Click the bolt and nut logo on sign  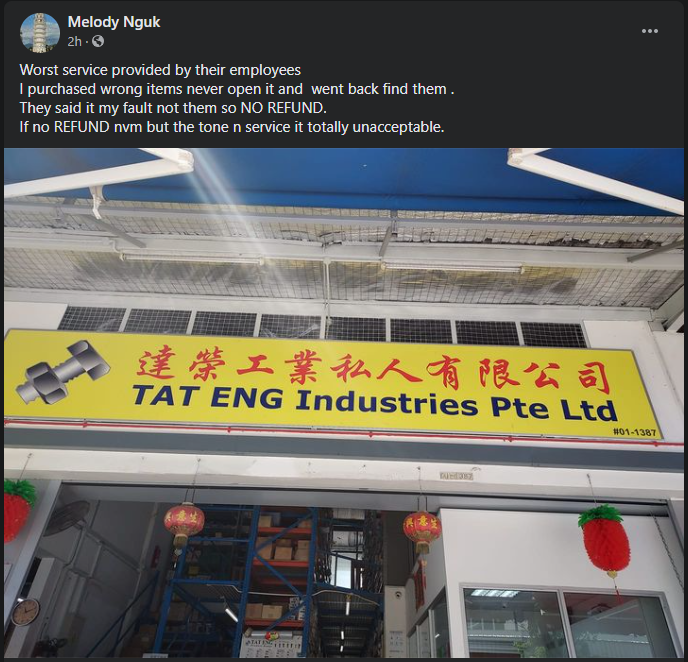(x=62, y=372)
